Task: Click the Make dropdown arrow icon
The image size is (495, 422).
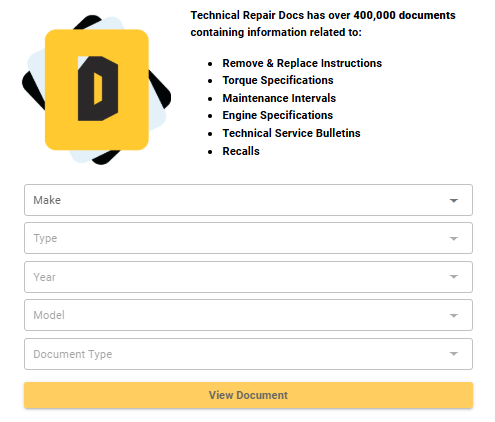Action: click(x=453, y=200)
